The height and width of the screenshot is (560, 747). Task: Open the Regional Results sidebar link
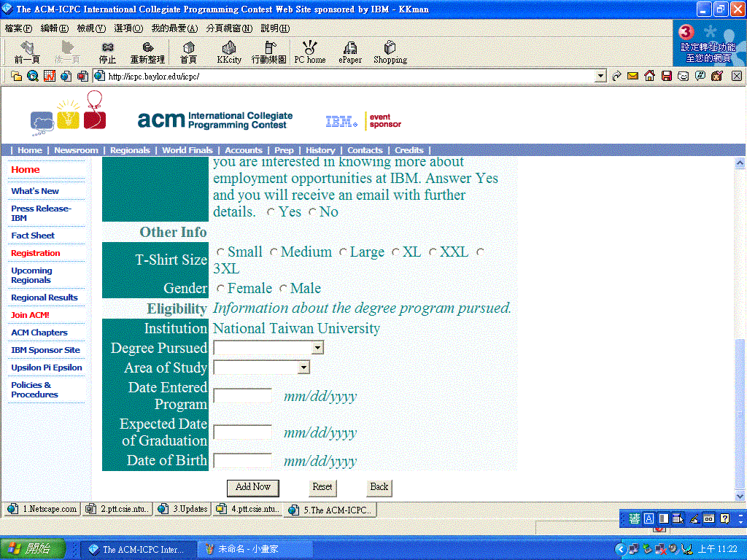pyautogui.click(x=44, y=297)
